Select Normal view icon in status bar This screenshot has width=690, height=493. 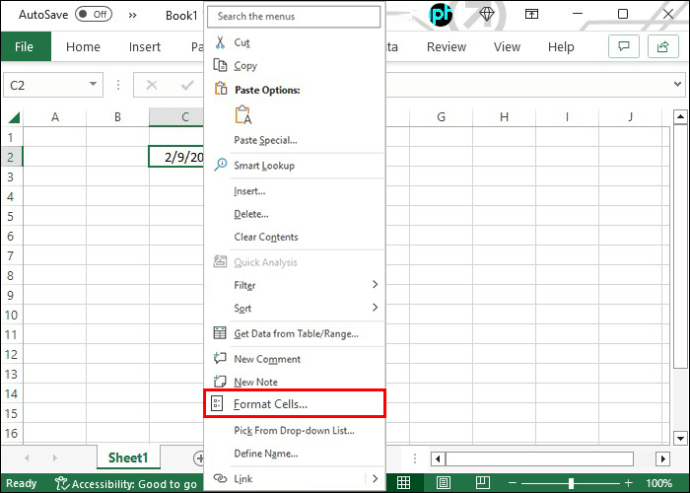[403, 483]
